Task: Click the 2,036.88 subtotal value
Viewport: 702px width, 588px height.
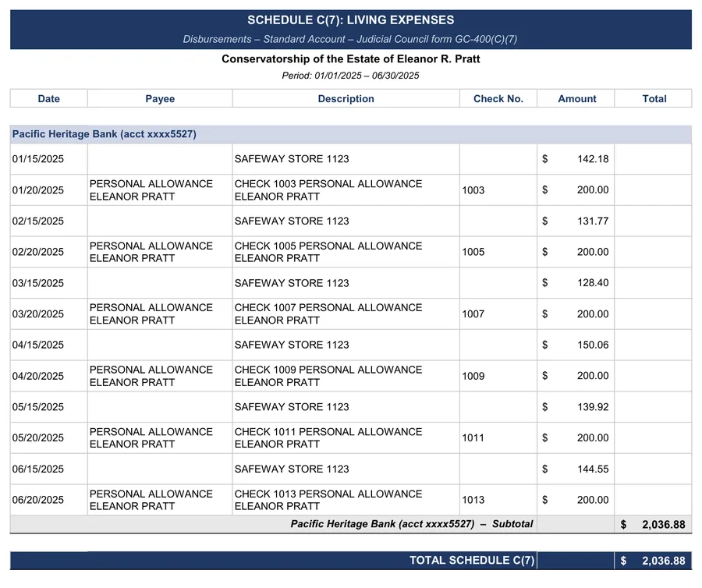Action: tap(663, 525)
